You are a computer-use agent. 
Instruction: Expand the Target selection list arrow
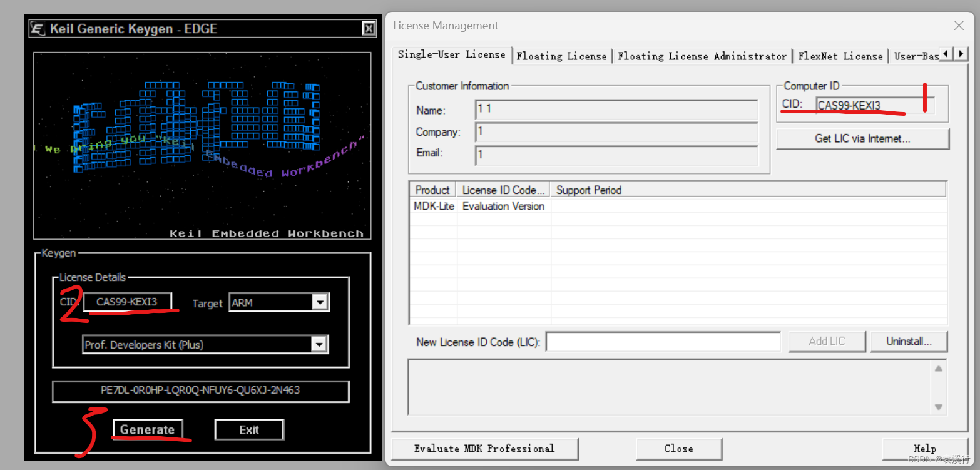pyautogui.click(x=319, y=302)
